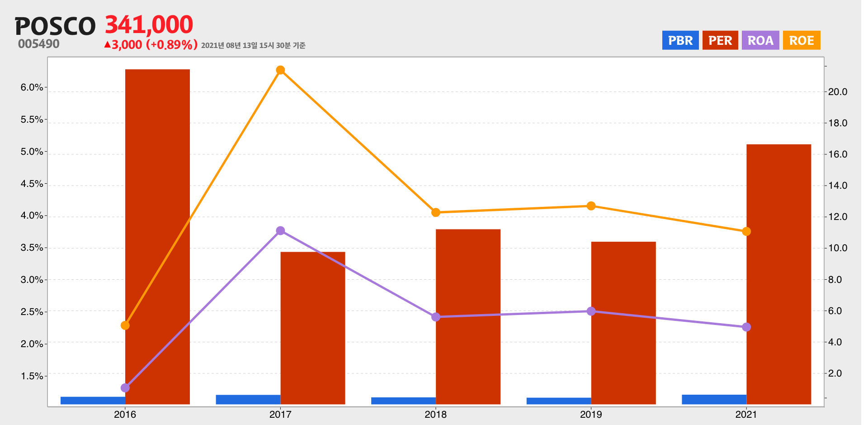
Task: Click the 2021 purple ROA data point
Action: [x=746, y=327]
